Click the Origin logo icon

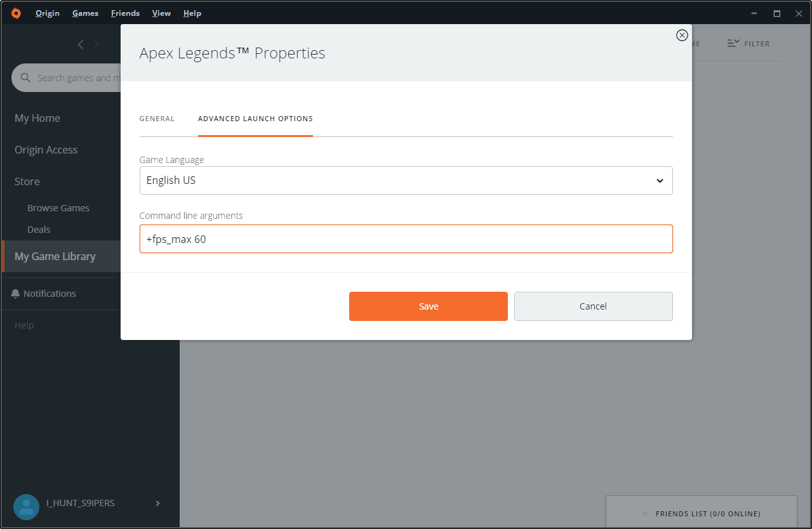(x=16, y=13)
